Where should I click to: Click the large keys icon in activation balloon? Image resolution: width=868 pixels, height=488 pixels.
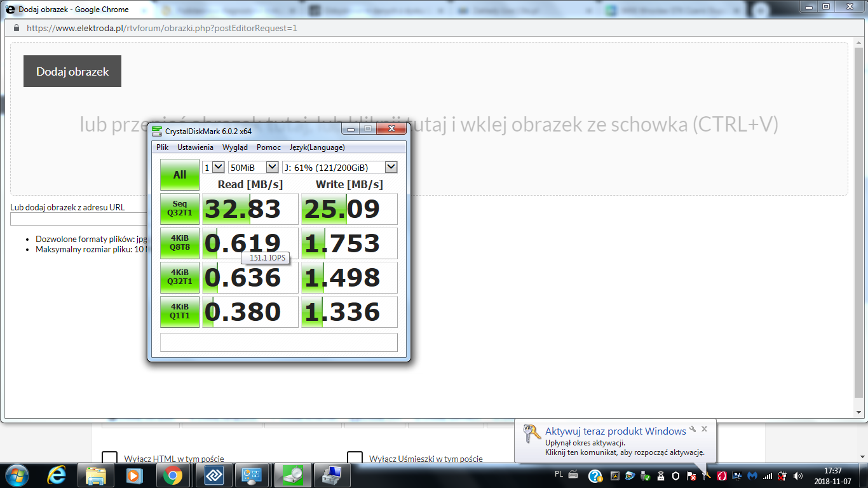[532, 433]
